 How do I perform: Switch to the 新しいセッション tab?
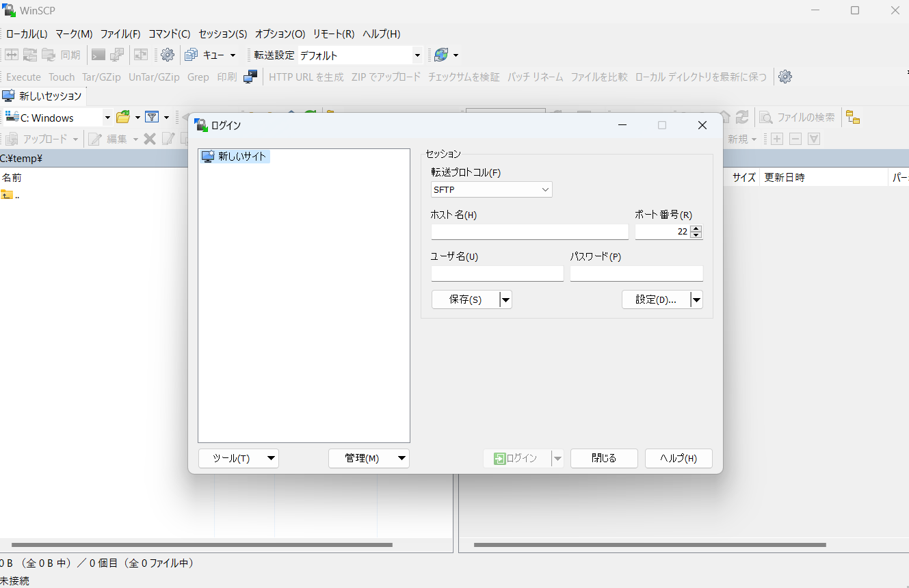coord(42,96)
